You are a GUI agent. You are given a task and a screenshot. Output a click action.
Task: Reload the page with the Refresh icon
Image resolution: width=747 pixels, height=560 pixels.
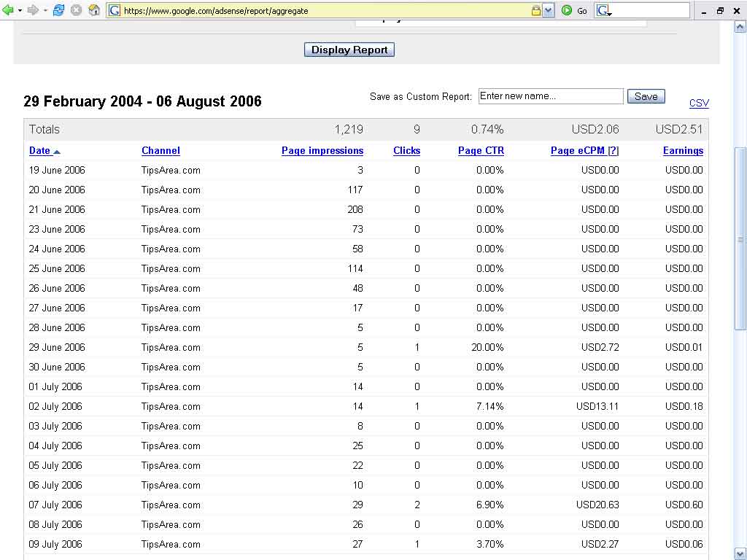(59, 10)
